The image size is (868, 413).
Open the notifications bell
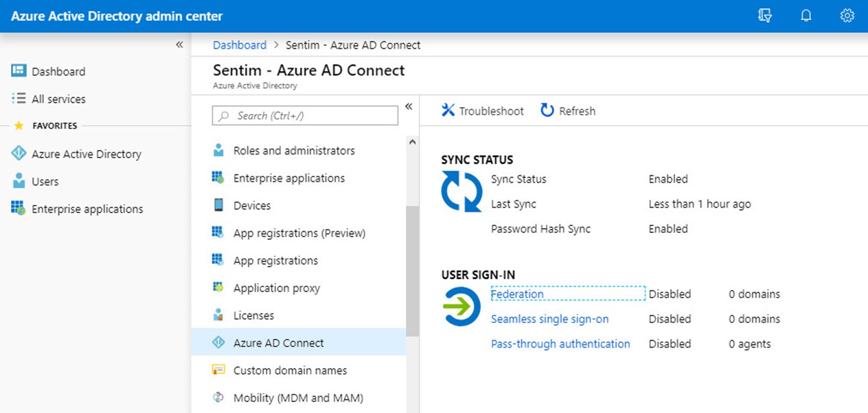(x=806, y=16)
